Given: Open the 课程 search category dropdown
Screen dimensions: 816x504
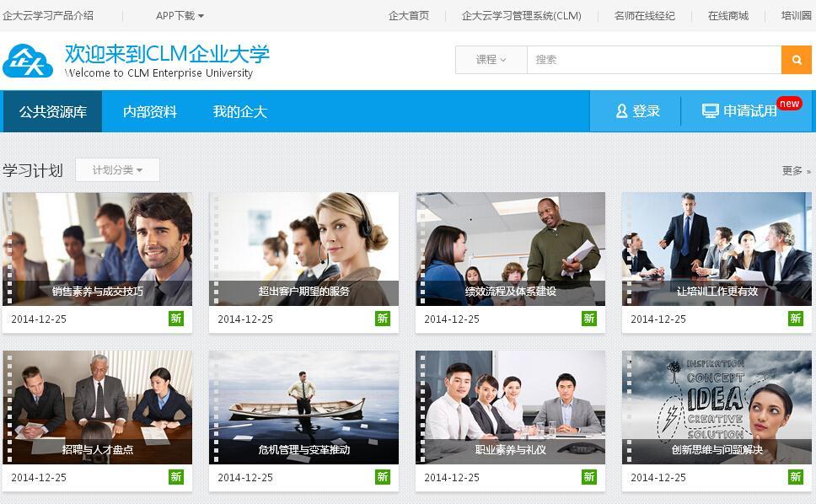Looking at the screenshot, I should point(491,60).
